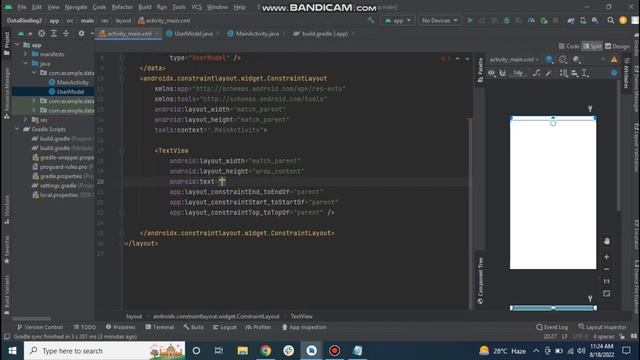This screenshot has width=640, height=360.
Task: Click Zoom to Fit Screen icon
Action: (x=607, y=293)
